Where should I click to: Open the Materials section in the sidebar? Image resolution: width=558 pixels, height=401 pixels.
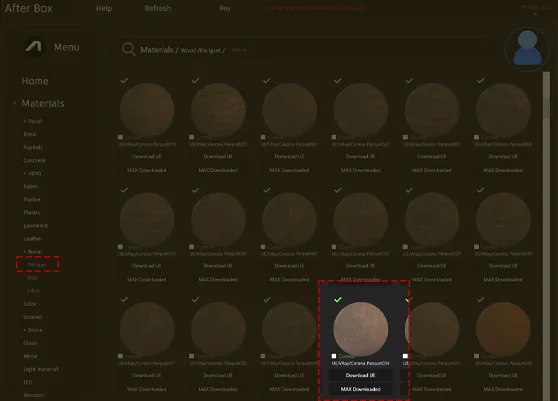pos(43,103)
